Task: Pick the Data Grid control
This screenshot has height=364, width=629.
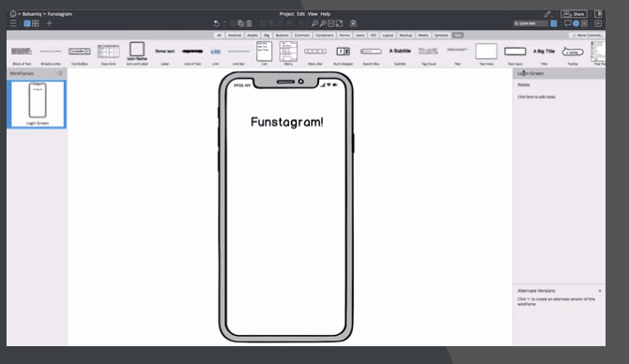Action: [x=108, y=54]
